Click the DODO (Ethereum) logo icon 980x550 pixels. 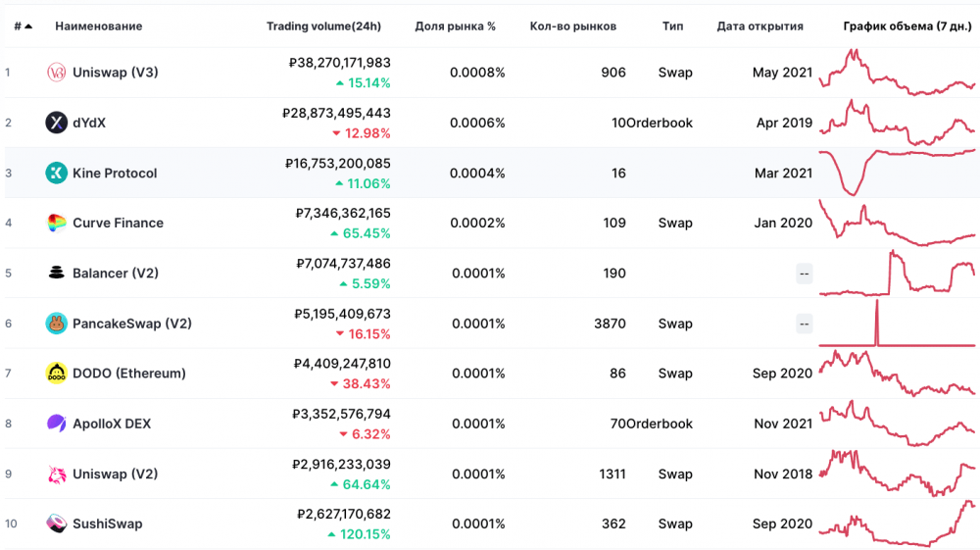pyautogui.click(x=56, y=374)
